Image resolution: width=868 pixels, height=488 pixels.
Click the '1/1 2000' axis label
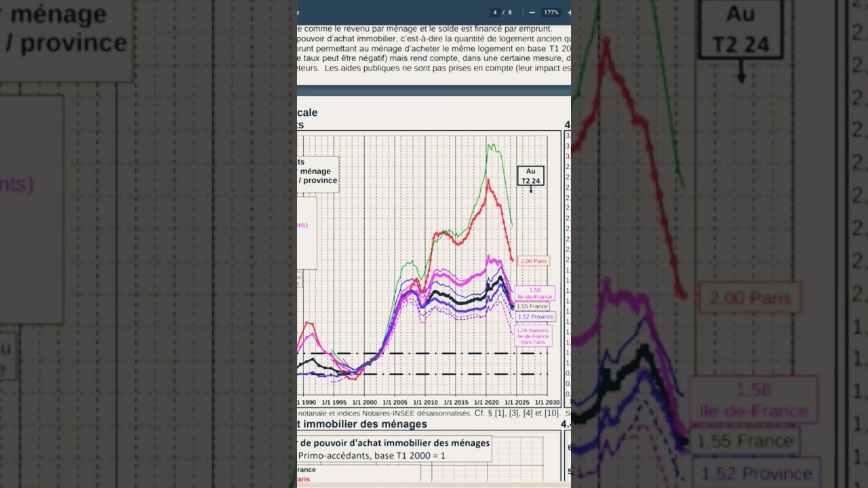364,403
